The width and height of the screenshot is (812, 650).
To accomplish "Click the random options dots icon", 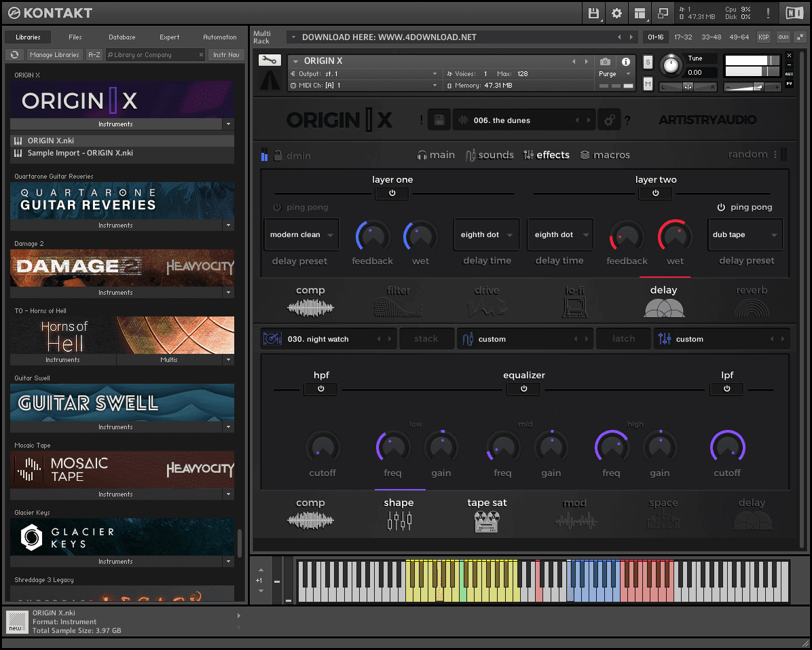I will coord(775,154).
